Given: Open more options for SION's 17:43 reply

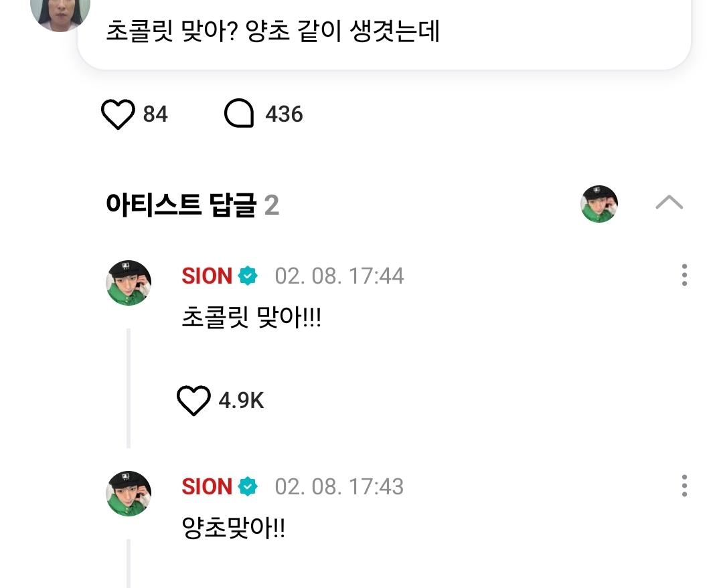Looking at the screenshot, I should pos(684,486).
